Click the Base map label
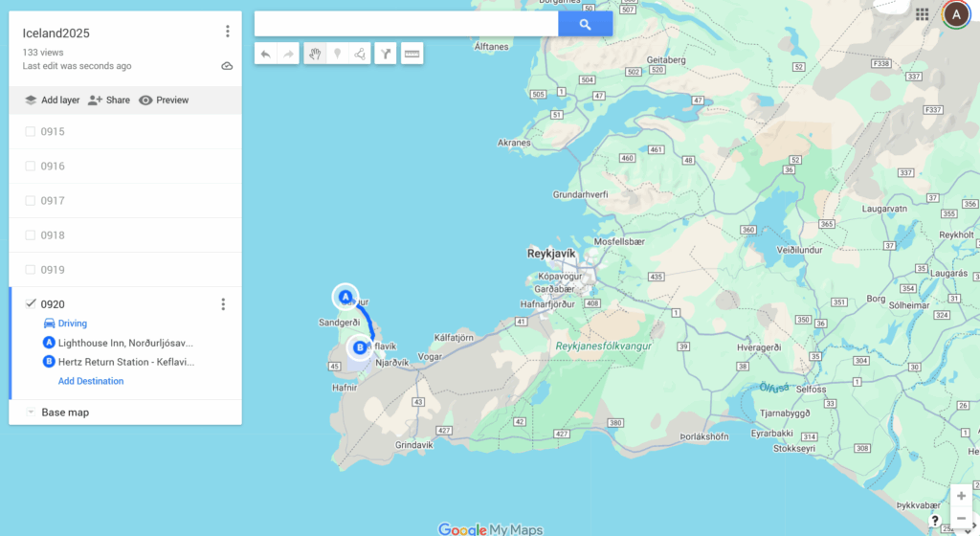Screen dimensions: 980x536 pyautogui.click(x=65, y=413)
